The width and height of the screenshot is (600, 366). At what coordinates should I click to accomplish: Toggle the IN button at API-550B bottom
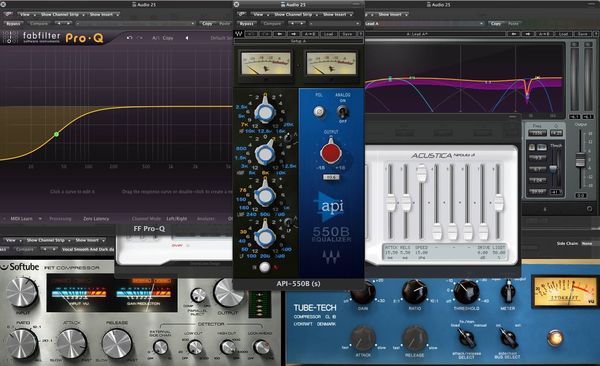coord(264,267)
